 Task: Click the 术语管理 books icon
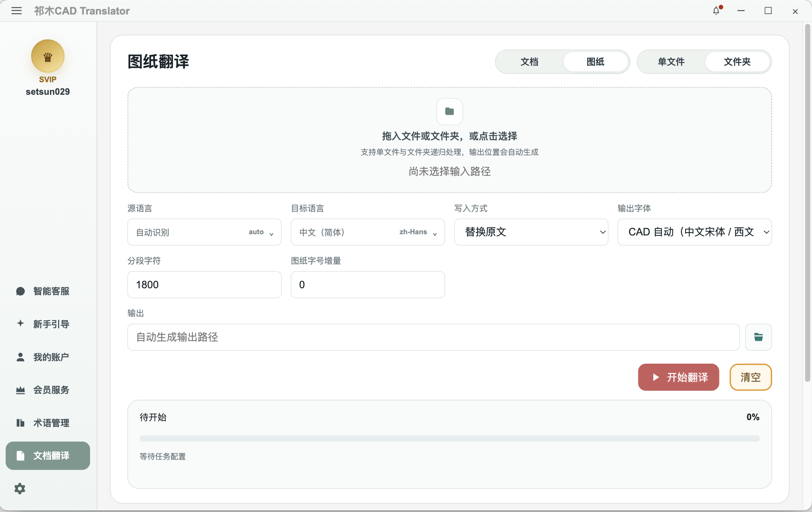point(21,423)
